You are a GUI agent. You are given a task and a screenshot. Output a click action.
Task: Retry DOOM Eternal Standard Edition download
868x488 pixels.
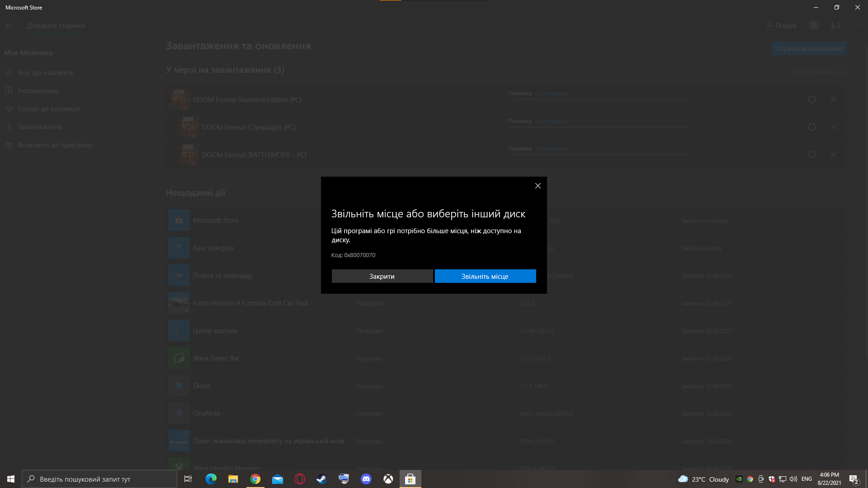point(812,99)
